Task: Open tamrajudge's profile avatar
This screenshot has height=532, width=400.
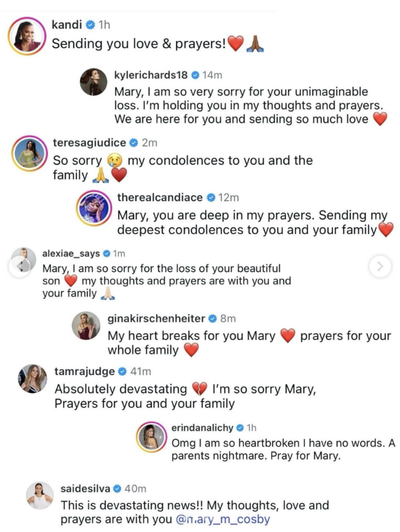Action: 32,378
